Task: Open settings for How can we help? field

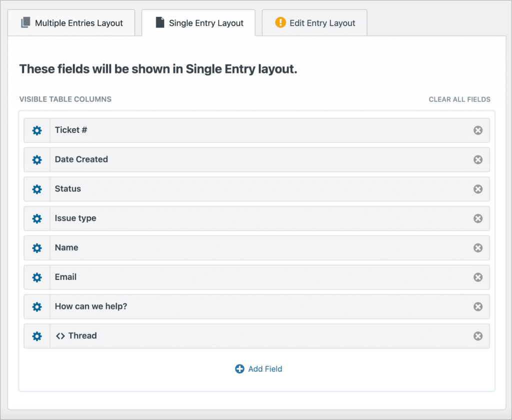Action: (x=37, y=306)
